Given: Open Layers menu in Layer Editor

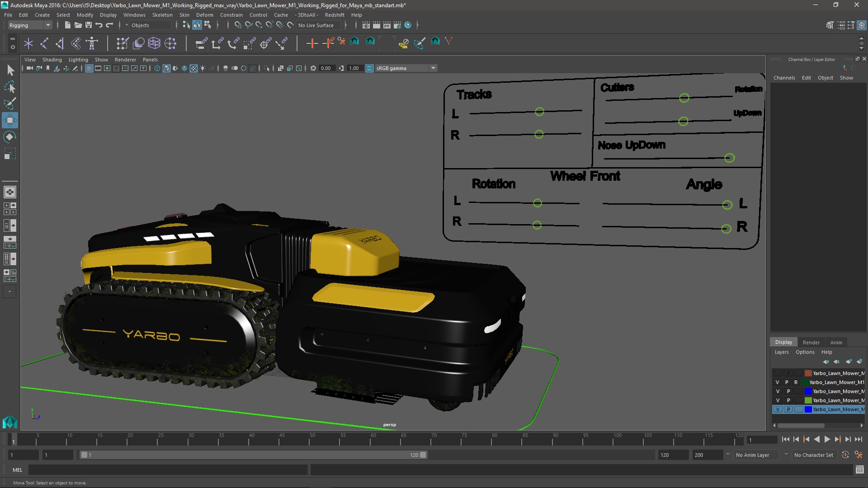Looking at the screenshot, I should tap(781, 352).
